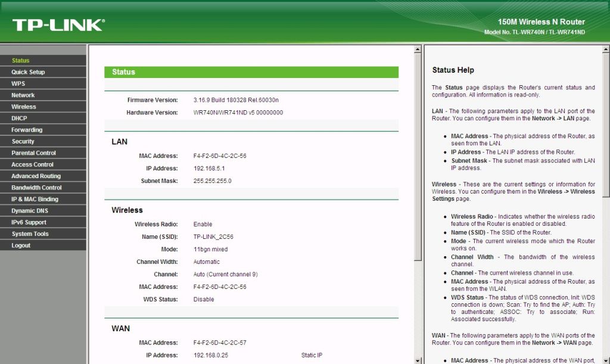Click the hardware version value WR740N/WR741ND v5

tap(238, 113)
